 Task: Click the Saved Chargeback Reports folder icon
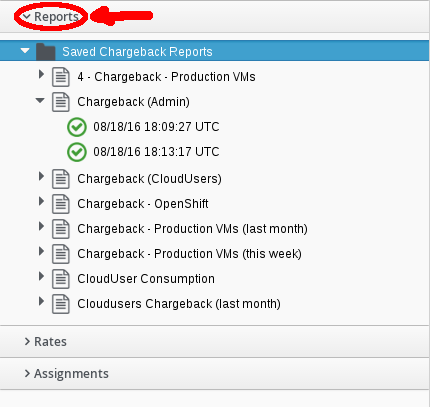[x=46, y=52]
